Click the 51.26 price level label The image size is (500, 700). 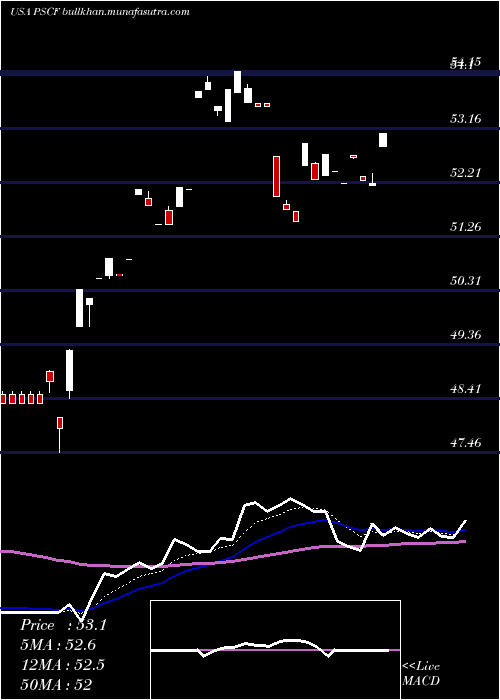(x=465, y=227)
